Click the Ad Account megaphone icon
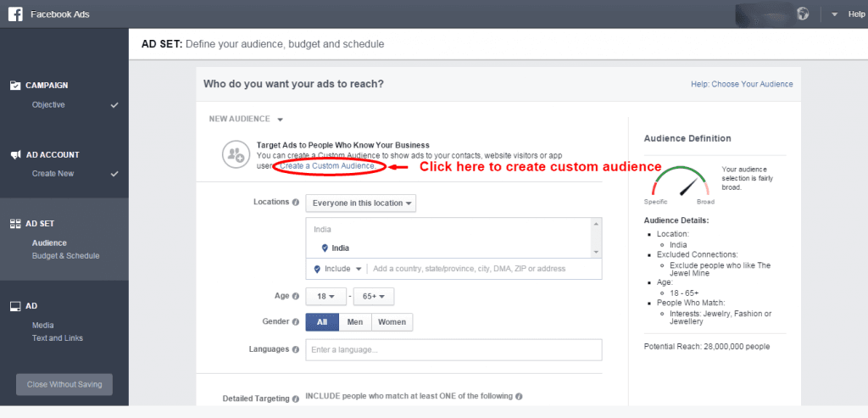Viewport: 868px width, 418px height. pyautogui.click(x=15, y=155)
